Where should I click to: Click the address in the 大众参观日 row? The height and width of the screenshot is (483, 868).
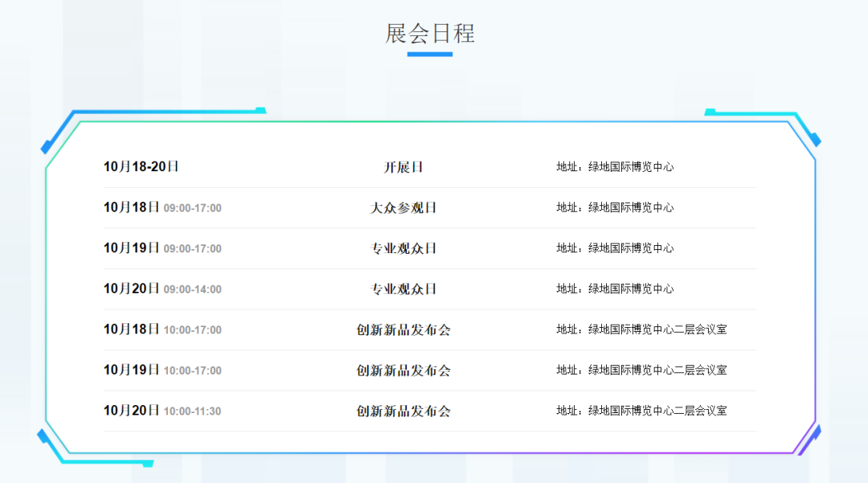click(615, 207)
